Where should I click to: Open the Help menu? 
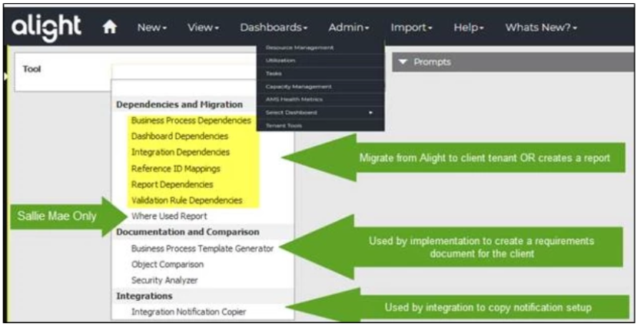tap(469, 28)
